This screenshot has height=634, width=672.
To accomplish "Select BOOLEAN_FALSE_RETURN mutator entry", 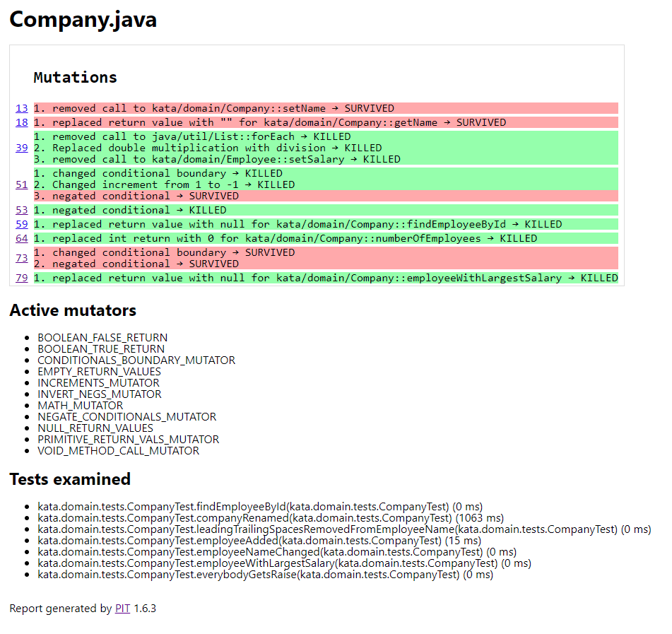I will point(102,338).
